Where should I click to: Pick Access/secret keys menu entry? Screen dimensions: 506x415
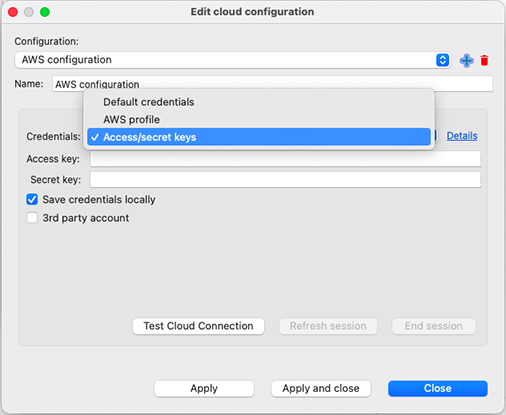[259, 137]
